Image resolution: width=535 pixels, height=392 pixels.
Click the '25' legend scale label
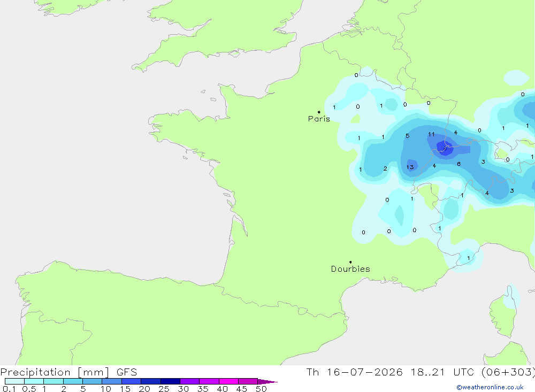164,389
